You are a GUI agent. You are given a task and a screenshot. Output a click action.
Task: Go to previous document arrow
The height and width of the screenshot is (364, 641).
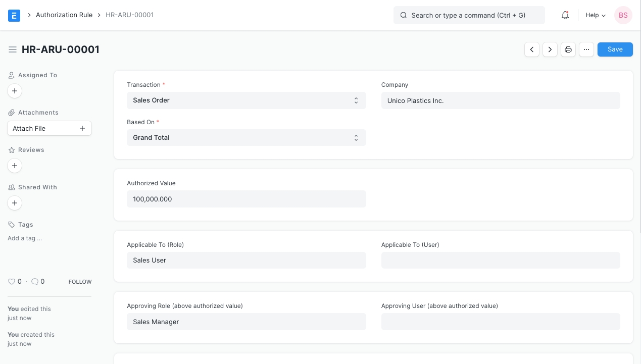click(532, 49)
